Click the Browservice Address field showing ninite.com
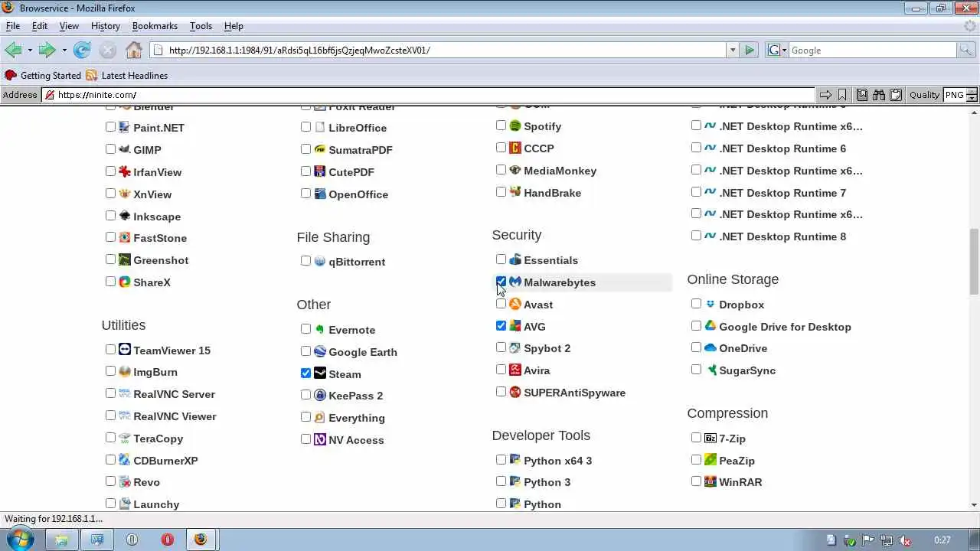The height and width of the screenshot is (551, 980). tap(429, 95)
